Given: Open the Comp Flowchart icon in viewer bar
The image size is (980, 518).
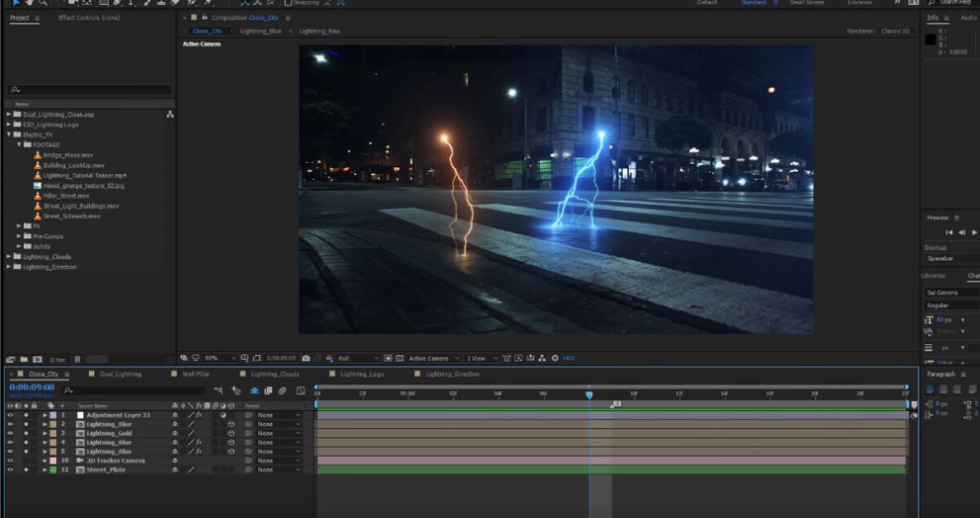Looking at the screenshot, I should [541, 358].
